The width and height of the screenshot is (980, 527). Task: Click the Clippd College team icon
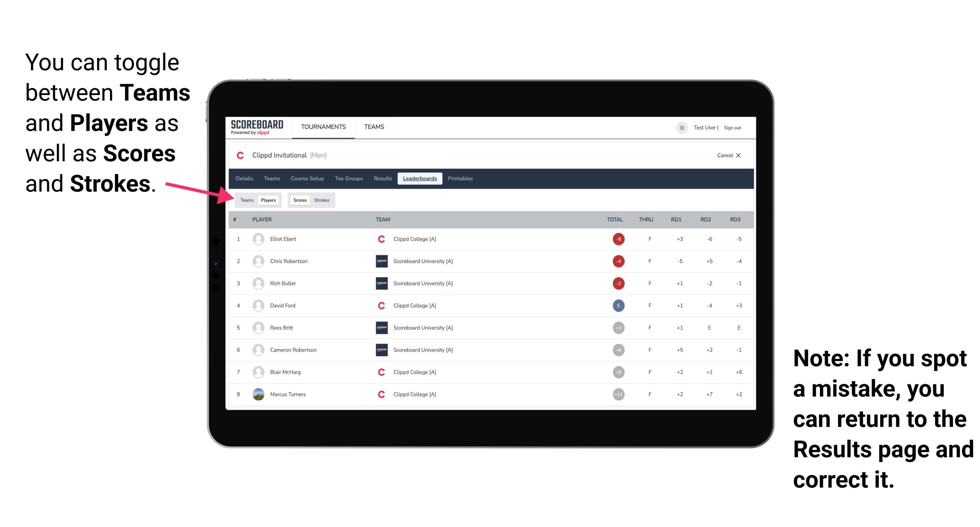380,238
